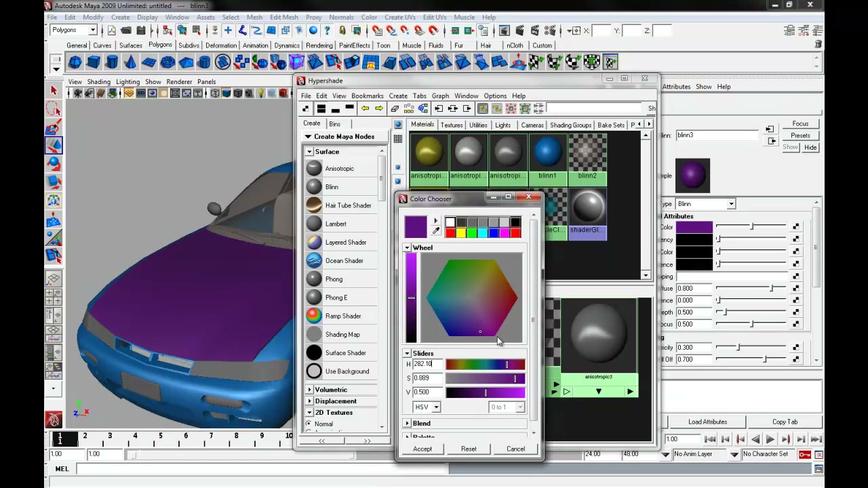Expand the Displacement node category

[309, 401]
